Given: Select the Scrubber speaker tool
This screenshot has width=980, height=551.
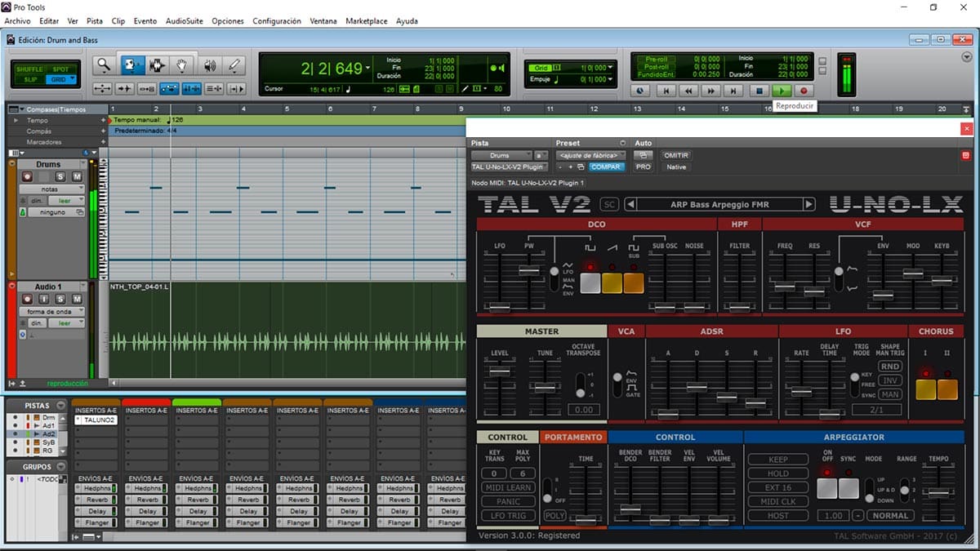Looking at the screenshot, I should click(x=209, y=65).
